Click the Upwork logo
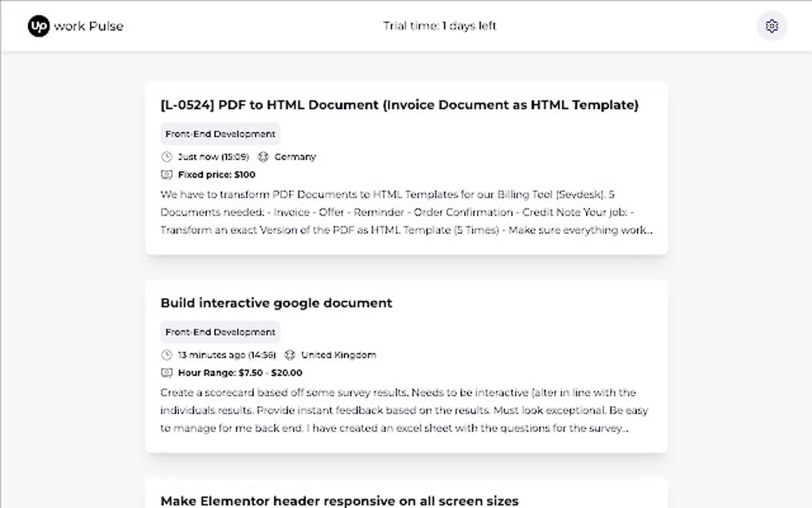The image size is (812, 508). [37, 25]
